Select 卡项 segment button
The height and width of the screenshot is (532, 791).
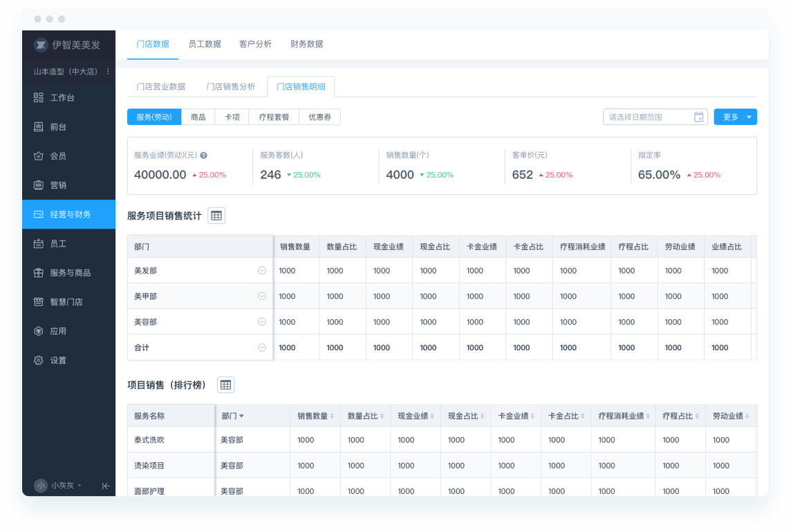tap(232, 117)
